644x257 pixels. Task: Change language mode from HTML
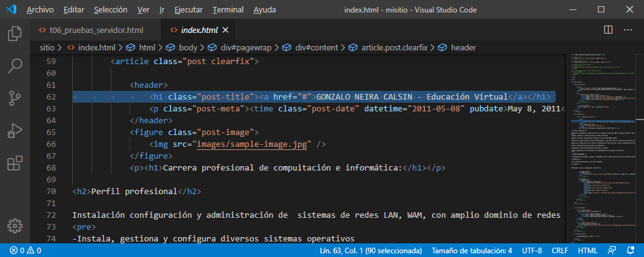tap(587, 250)
